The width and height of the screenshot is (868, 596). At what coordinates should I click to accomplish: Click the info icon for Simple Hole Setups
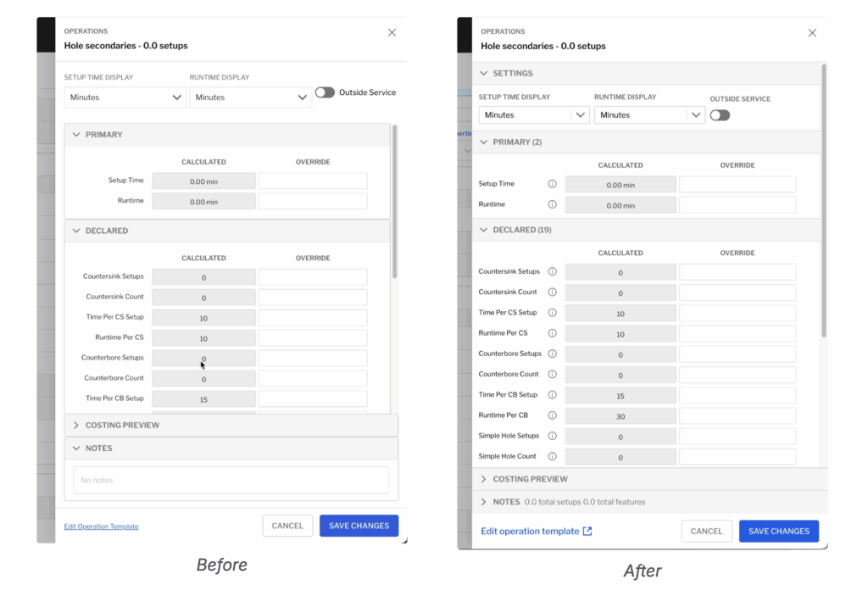coord(554,436)
